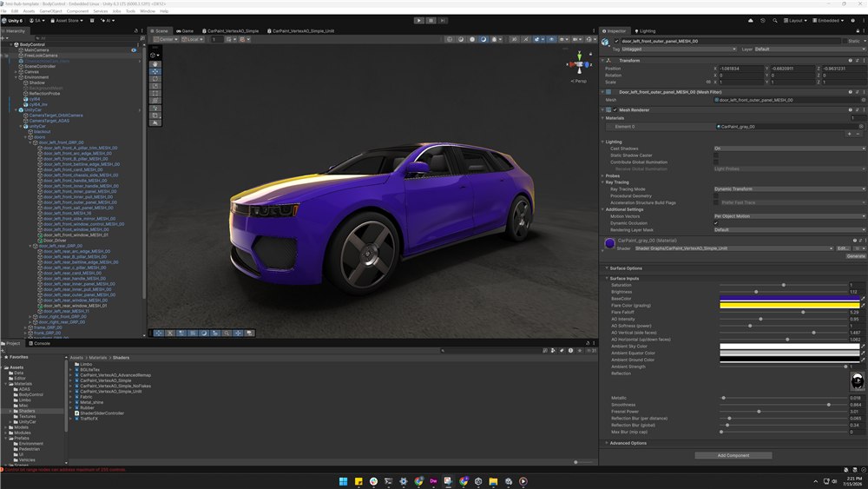This screenshot has width=868, height=489.
Task: Toggle the Mesh Renderer enabled checkbox
Action: (x=615, y=109)
